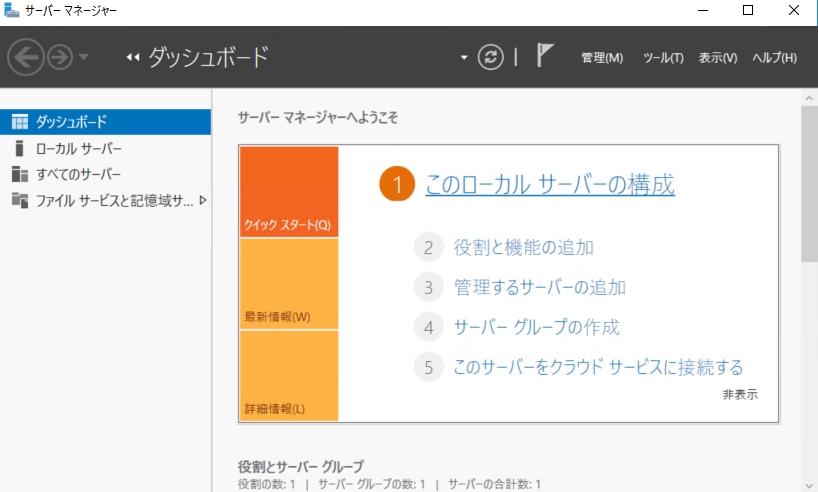Click the file services folder icon
818x492 pixels.
pyautogui.click(x=20, y=200)
